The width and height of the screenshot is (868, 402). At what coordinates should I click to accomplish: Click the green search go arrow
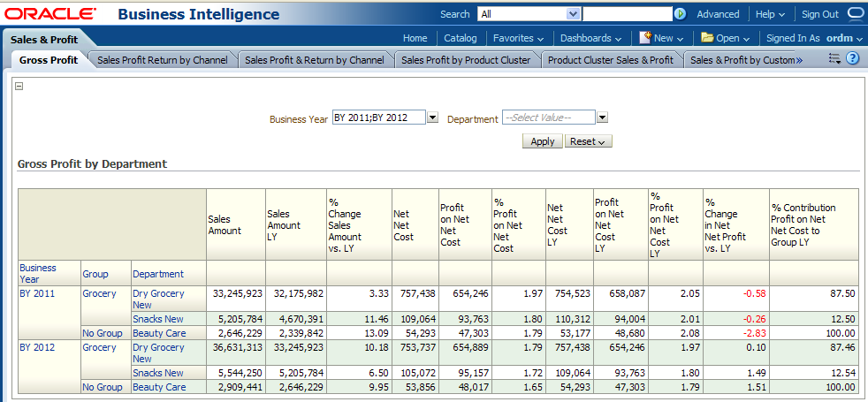coord(680,14)
